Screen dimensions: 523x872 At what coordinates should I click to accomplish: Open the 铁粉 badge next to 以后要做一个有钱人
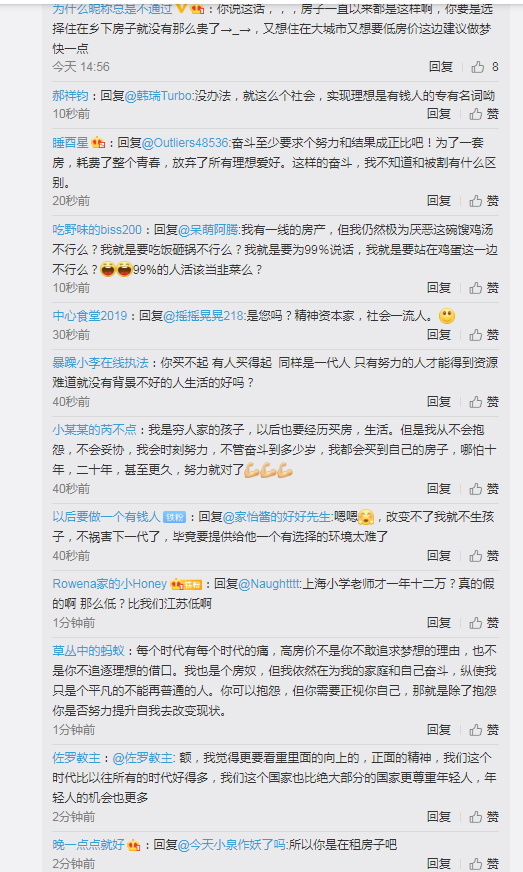coord(174,517)
